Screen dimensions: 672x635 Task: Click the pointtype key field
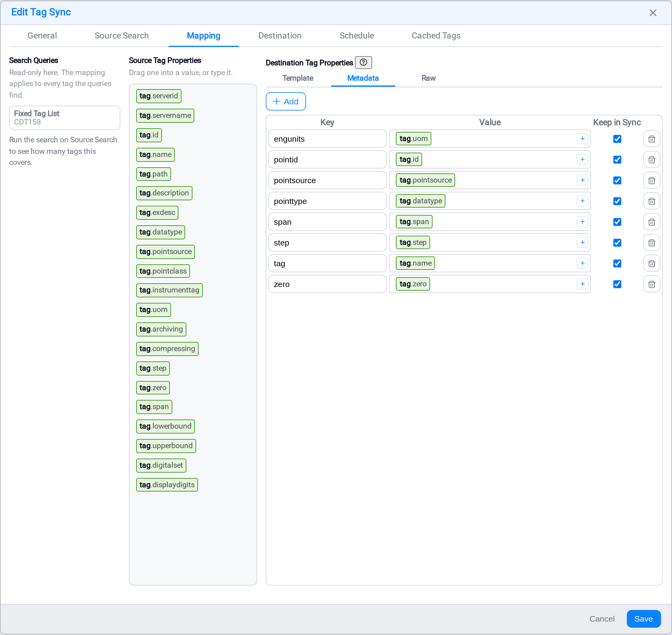[x=327, y=201]
